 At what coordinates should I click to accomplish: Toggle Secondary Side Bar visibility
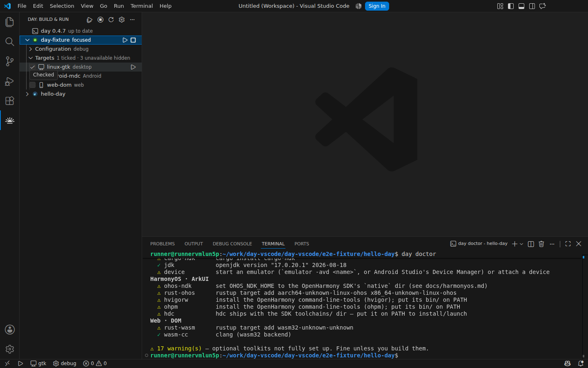coord(532,6)
